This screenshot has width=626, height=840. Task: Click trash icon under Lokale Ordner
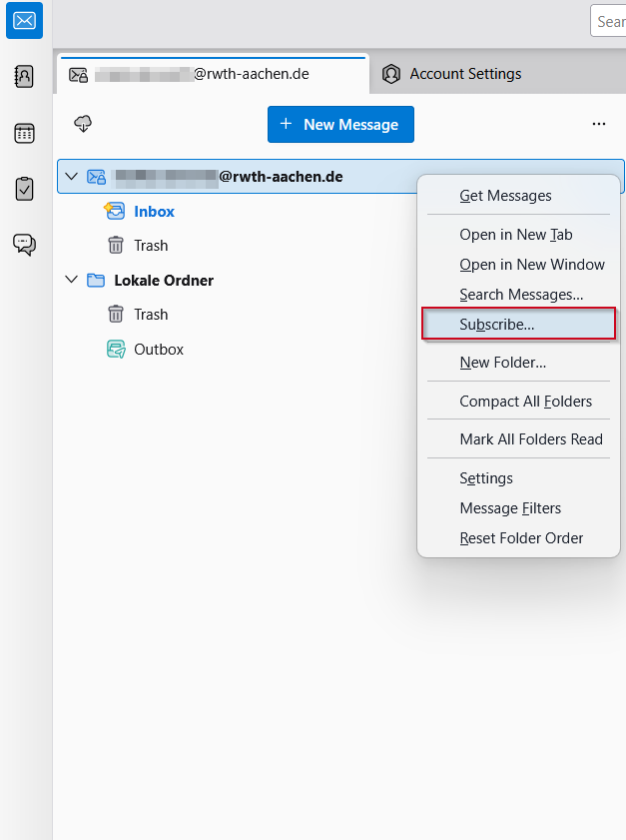pos(116,314)
